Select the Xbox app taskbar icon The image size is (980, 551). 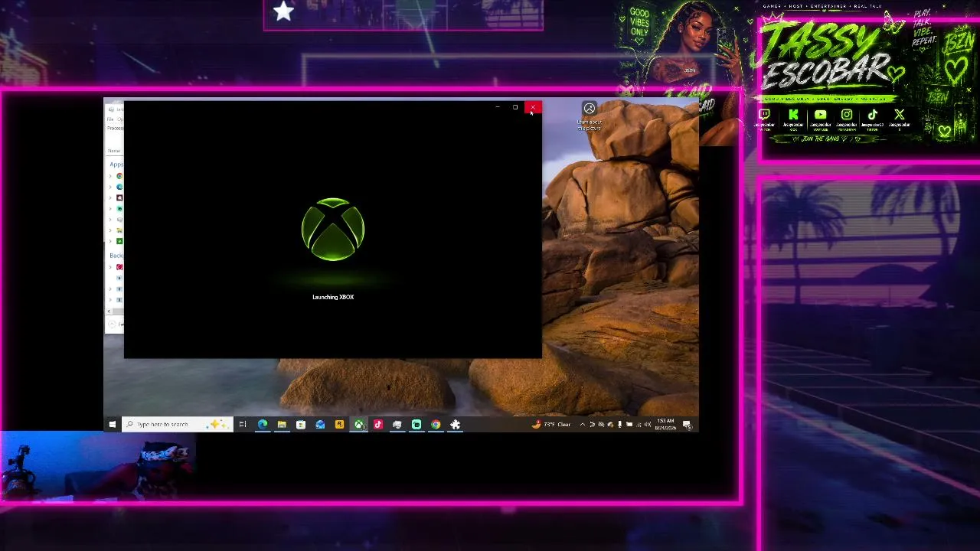[x=358, y=425]
